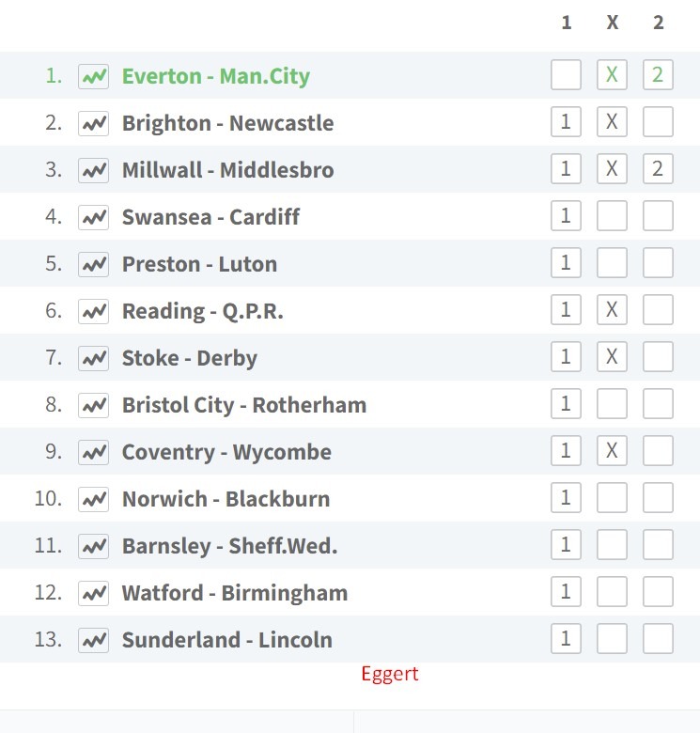Toggle the 2 box for Millwall - Middlesbro
The width and height of the screenshot is (700, 733).
658,169
